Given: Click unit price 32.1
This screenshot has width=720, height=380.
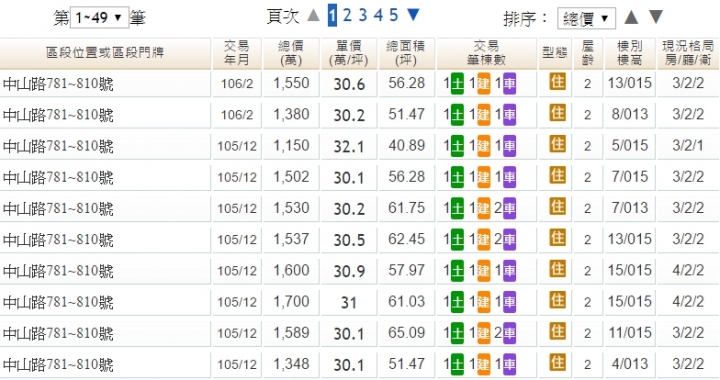Looking at the screenshot, I should pos(349,146).
